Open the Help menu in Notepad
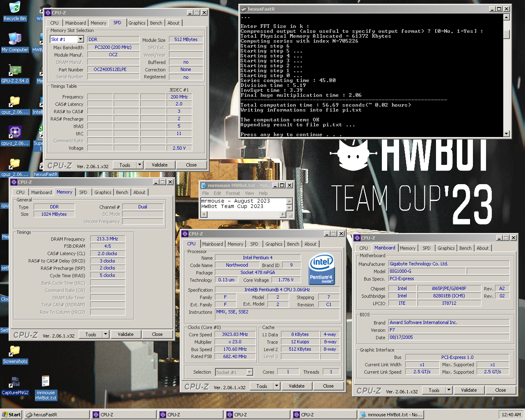The image size is (525, 420). pos(263,193)
